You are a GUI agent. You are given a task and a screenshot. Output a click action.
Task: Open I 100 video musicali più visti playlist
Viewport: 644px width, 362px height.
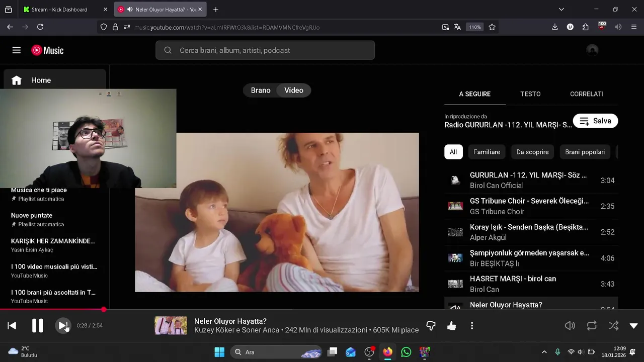coord(54,271)
